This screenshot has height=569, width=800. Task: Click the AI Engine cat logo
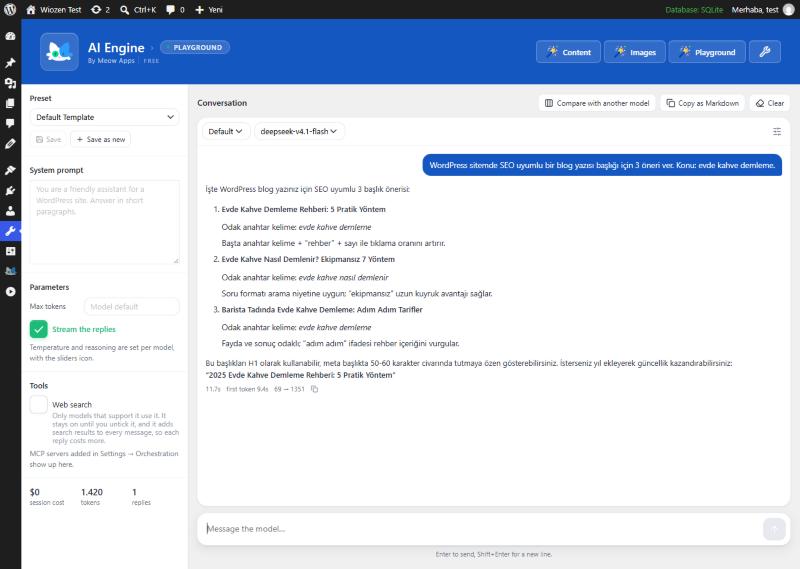click(59, 52)
